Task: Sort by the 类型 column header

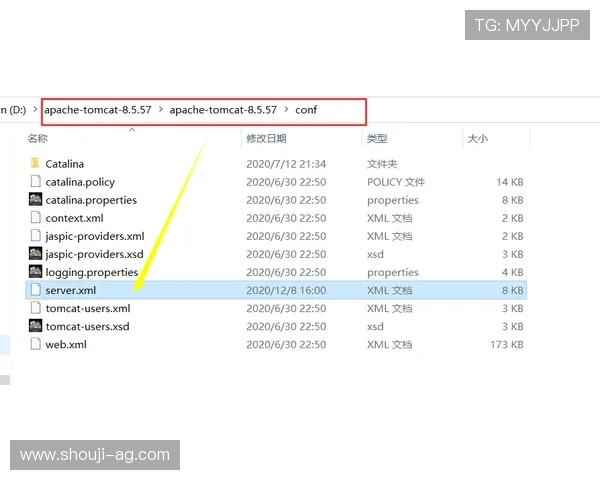Action: pos(377,139)
